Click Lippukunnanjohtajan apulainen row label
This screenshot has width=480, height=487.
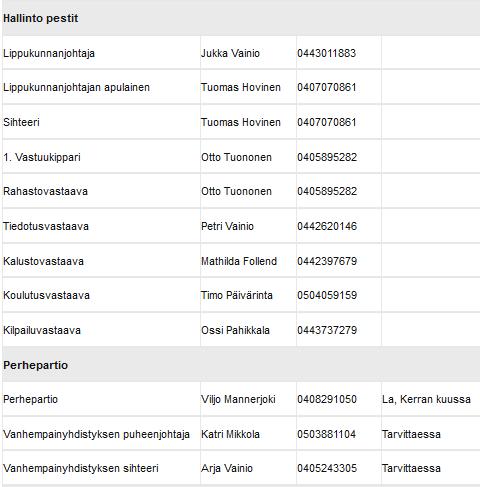pos(76,88)
